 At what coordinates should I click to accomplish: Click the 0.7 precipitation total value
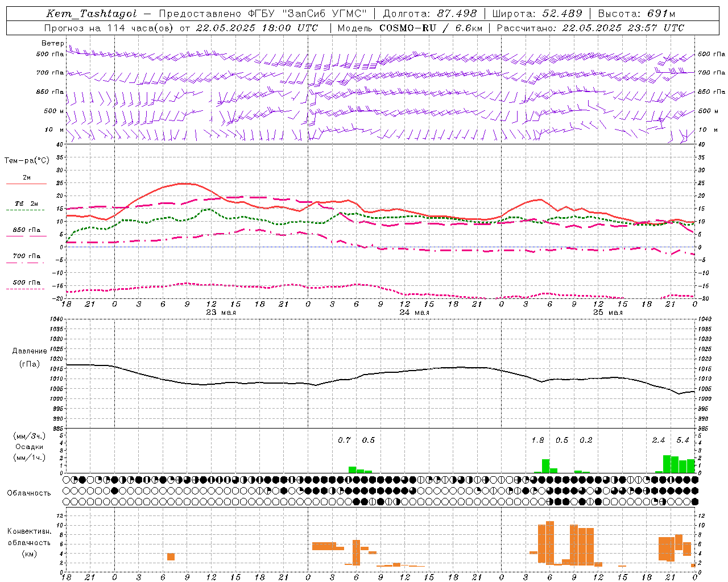344,440
